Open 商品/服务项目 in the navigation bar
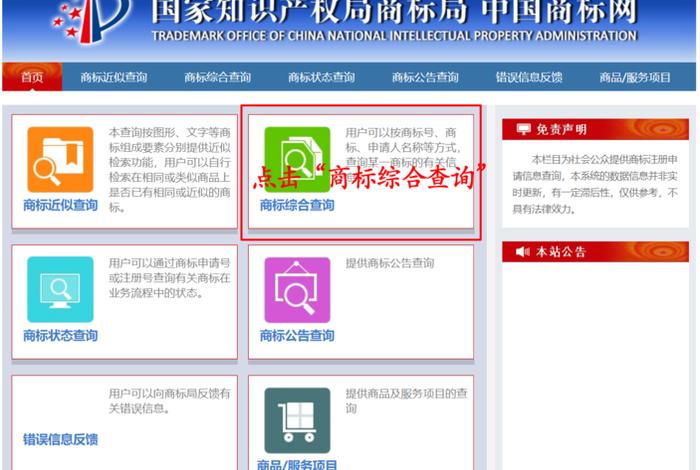The width and height of the screenshot is (700, 470). [635, 77]
